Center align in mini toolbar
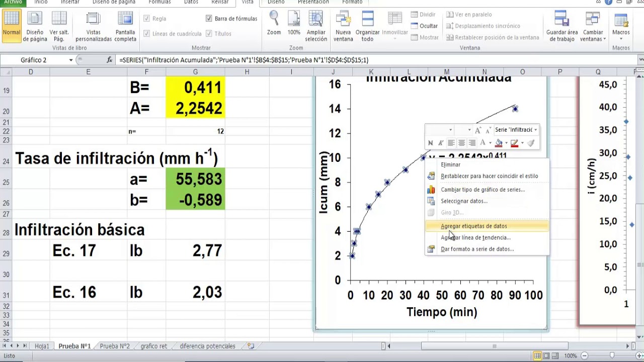 (461, 143)
